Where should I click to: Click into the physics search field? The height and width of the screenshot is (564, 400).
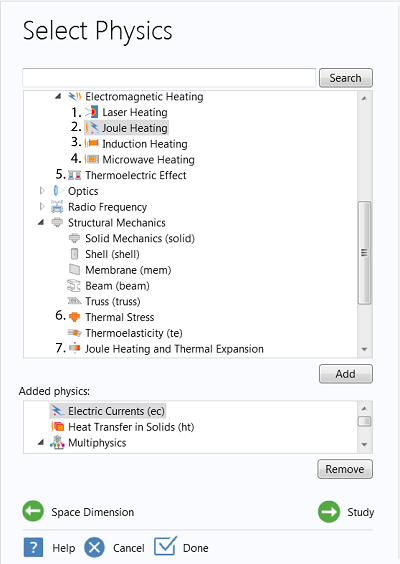pos(169,78)
